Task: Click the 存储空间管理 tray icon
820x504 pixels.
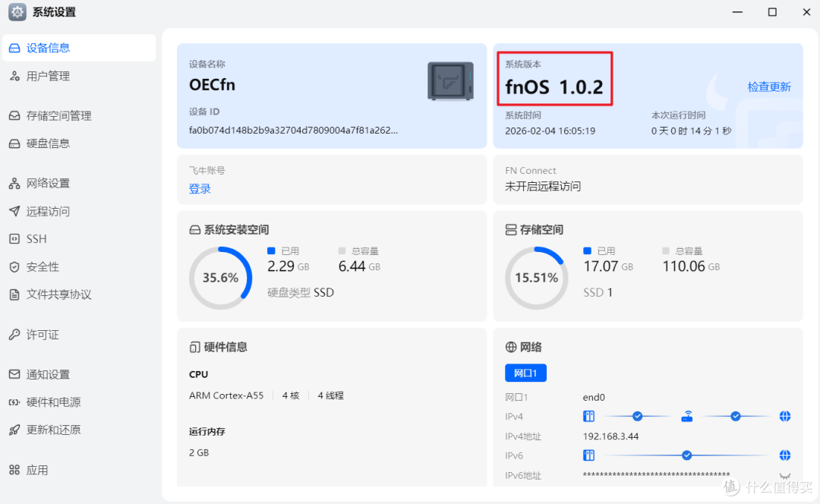Action: 14,115
